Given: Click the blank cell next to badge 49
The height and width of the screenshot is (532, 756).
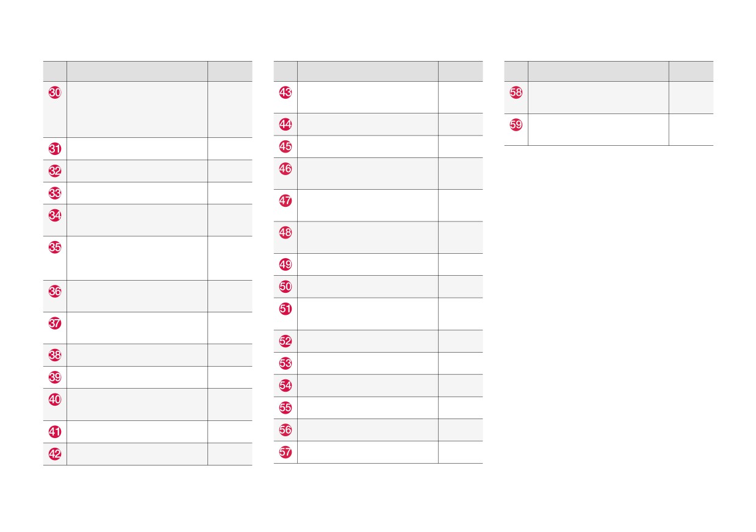Looking at the screenshot, I should (368, 264).
